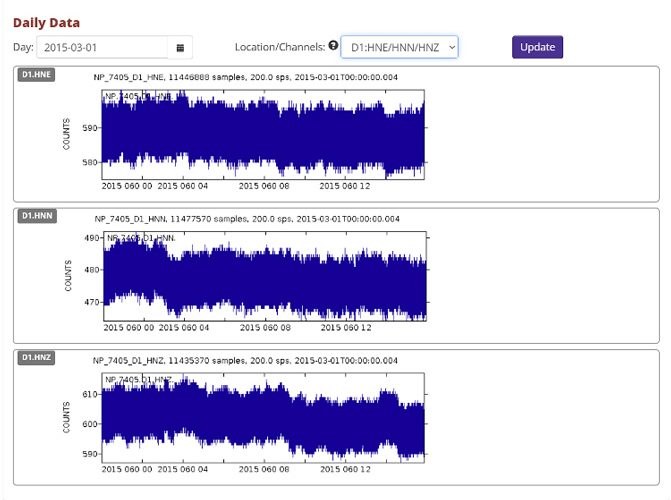The image size is (671, 500).
Task: Click the Daily Data heading
Action: point(46,23)
